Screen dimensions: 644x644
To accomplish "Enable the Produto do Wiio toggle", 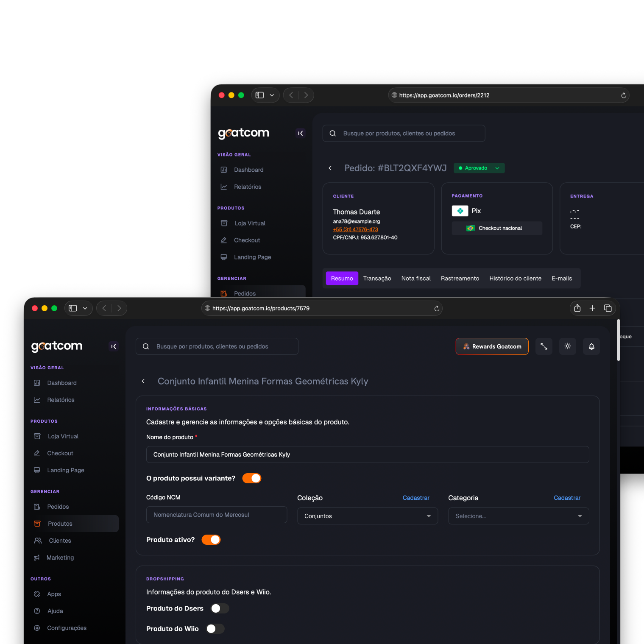I will 215,629.
